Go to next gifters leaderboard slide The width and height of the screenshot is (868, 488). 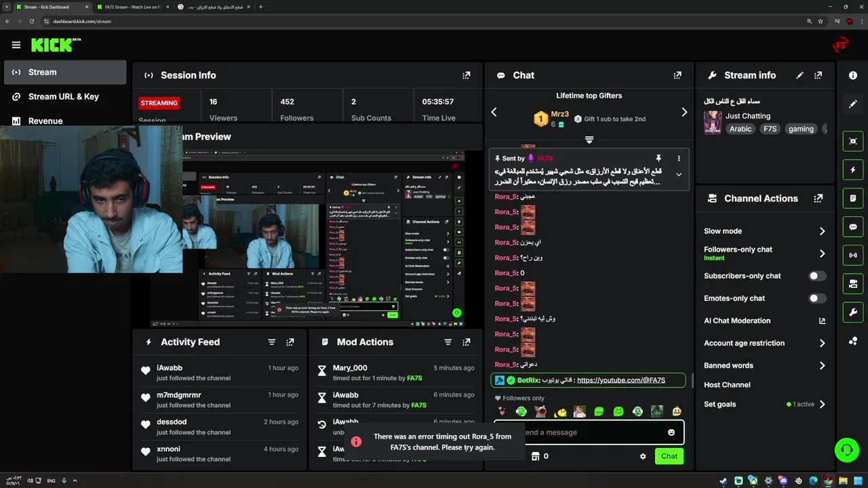pyautogui.click(x=684, y=112)
